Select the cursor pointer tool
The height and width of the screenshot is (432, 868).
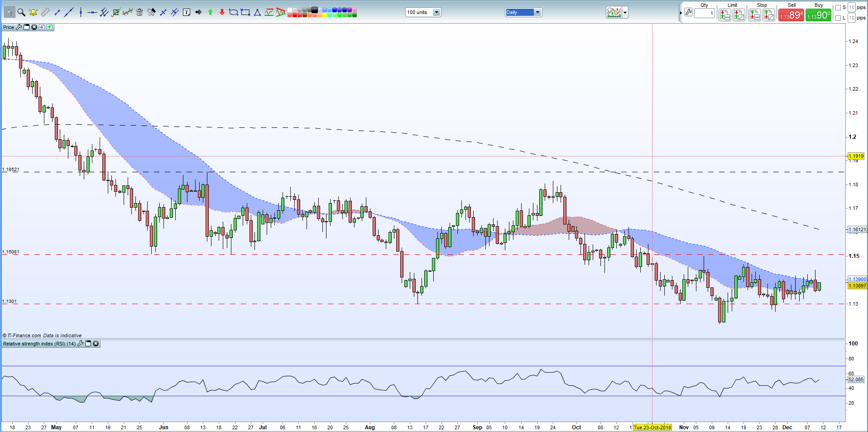[10, 12]
